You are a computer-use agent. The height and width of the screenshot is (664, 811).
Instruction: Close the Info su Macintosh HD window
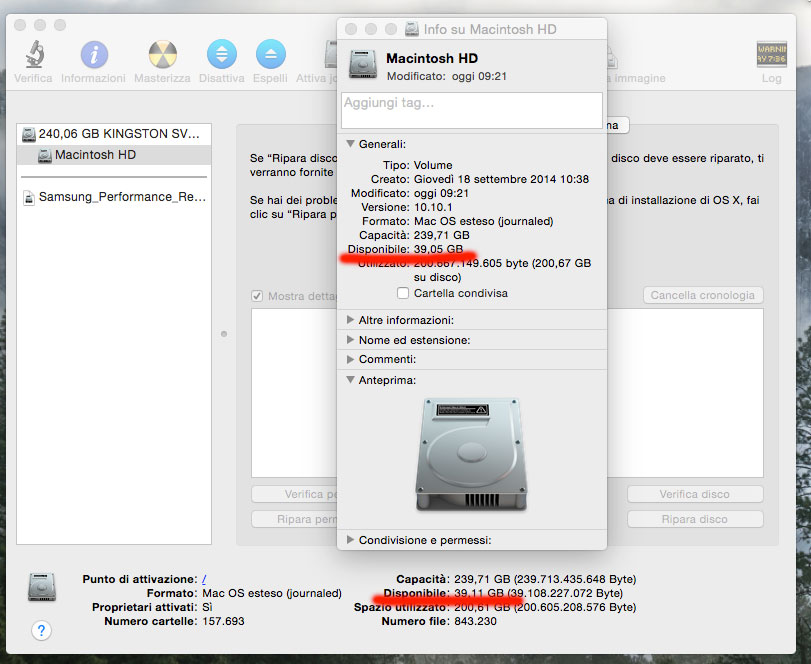coord(351,29)
